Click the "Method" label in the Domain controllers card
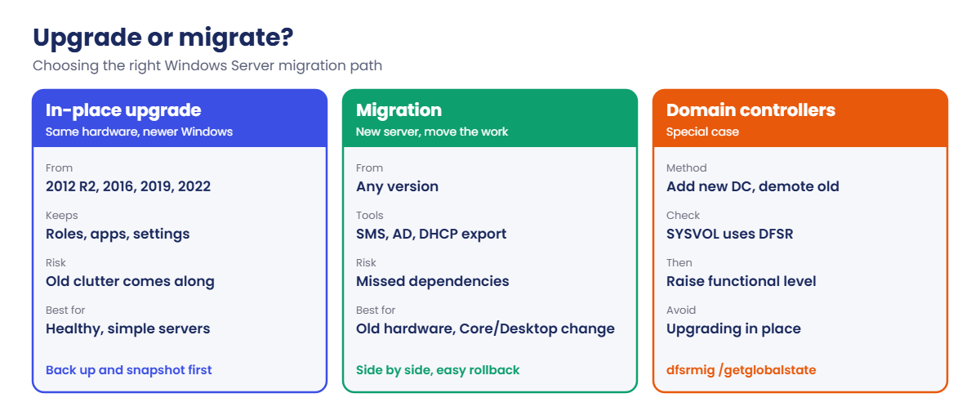Viewport: 980px width, 420px height. point(687,168)
